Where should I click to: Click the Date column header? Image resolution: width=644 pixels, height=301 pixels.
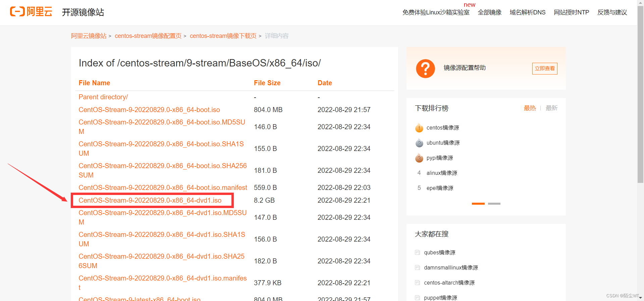click(325, 83)
